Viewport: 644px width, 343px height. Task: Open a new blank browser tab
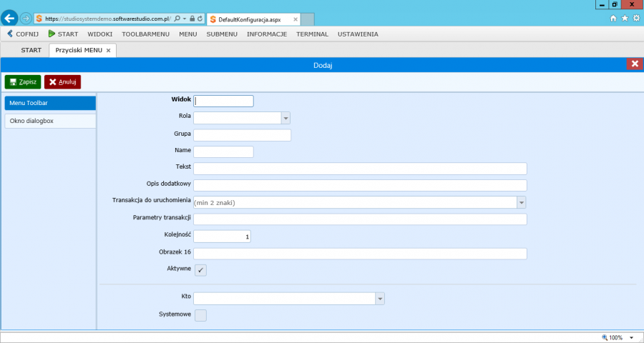(x=308, y=19)
